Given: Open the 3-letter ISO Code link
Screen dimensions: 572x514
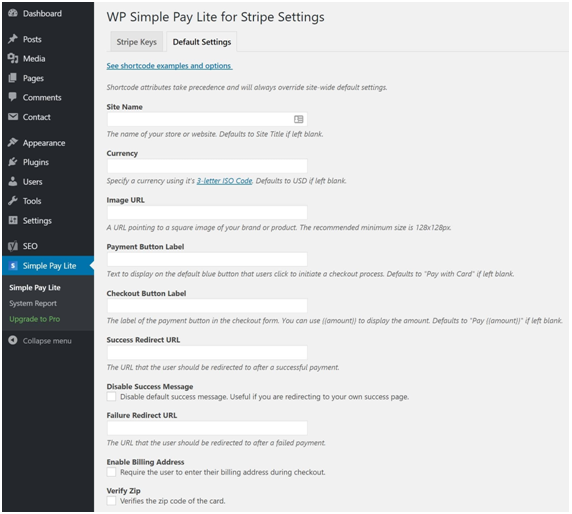Looking at the screenshot, I should (224, 181).
